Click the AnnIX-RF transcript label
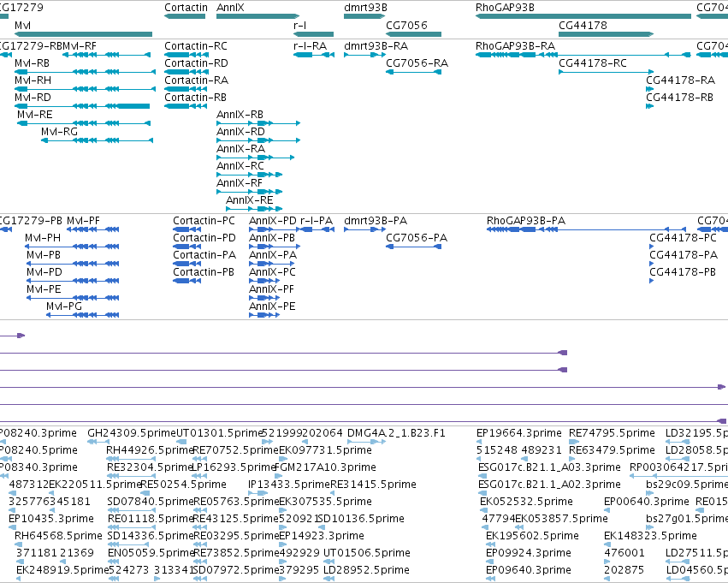Screen dimensions: 728x583 (x=240, y=183)
